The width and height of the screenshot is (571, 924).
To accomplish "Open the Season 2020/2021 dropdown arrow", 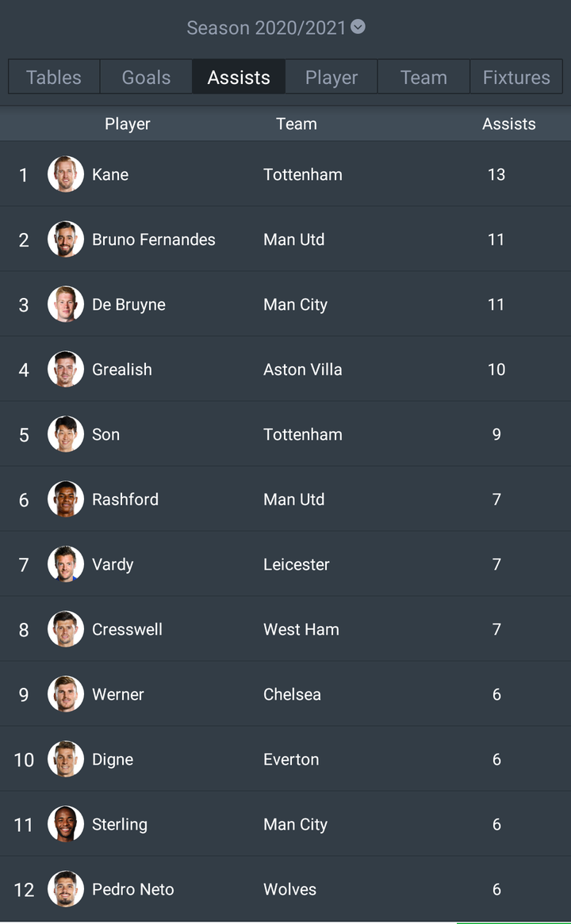I will (358, 26).
